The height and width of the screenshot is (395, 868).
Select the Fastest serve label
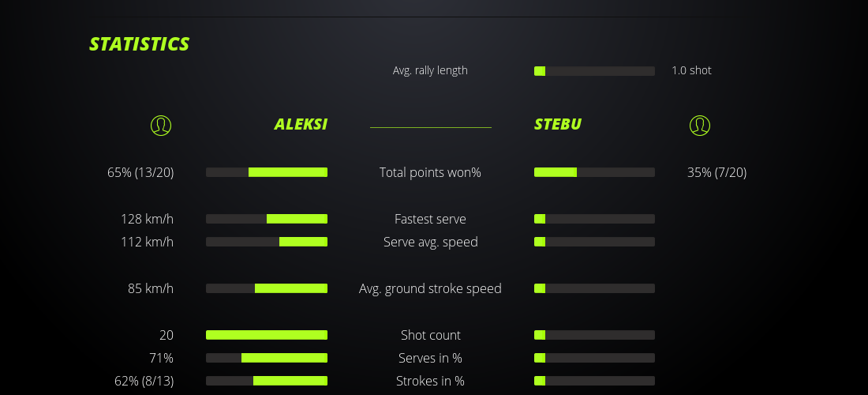coord(430,219)
